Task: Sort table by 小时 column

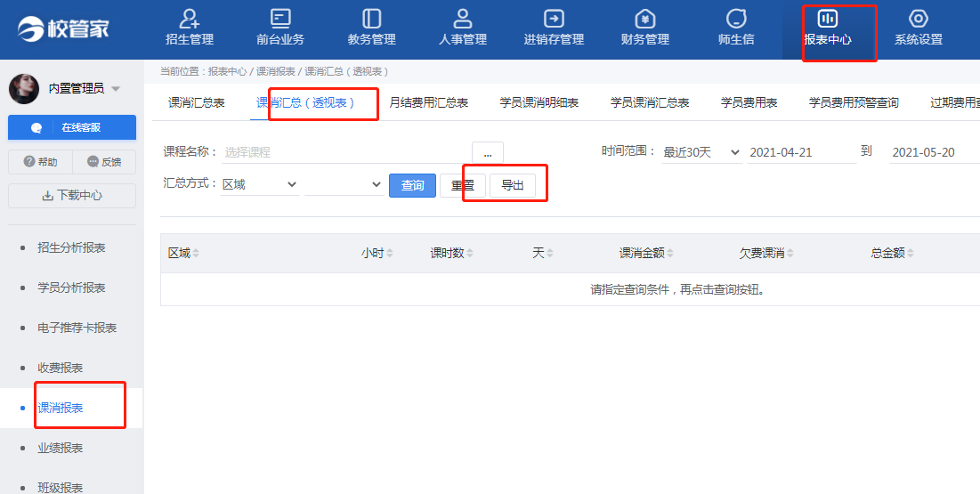Action: pos(377,254)
